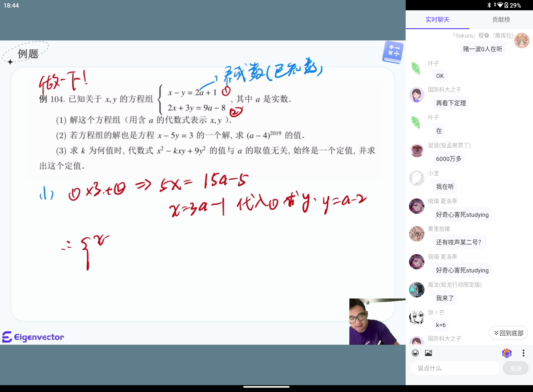Screen dimensions: 533x392
Task: Open the 贡献榜 tab
Action: tap(501, 20)
